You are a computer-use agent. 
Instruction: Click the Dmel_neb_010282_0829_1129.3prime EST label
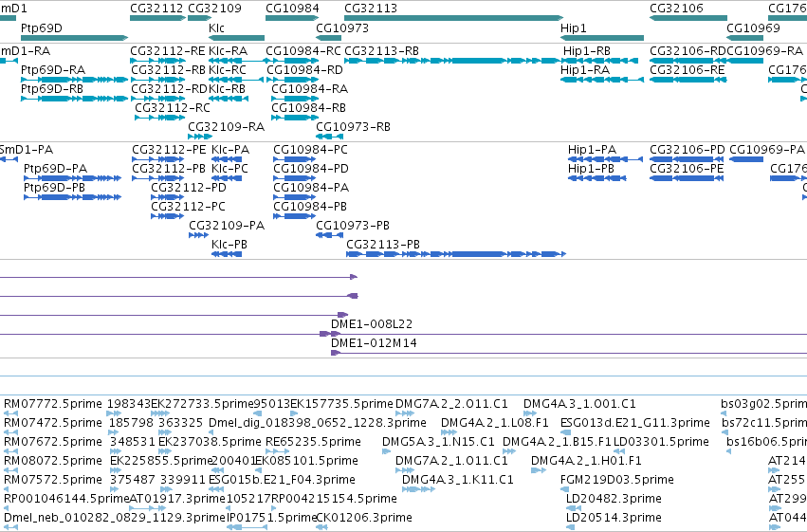click(115, 518)
